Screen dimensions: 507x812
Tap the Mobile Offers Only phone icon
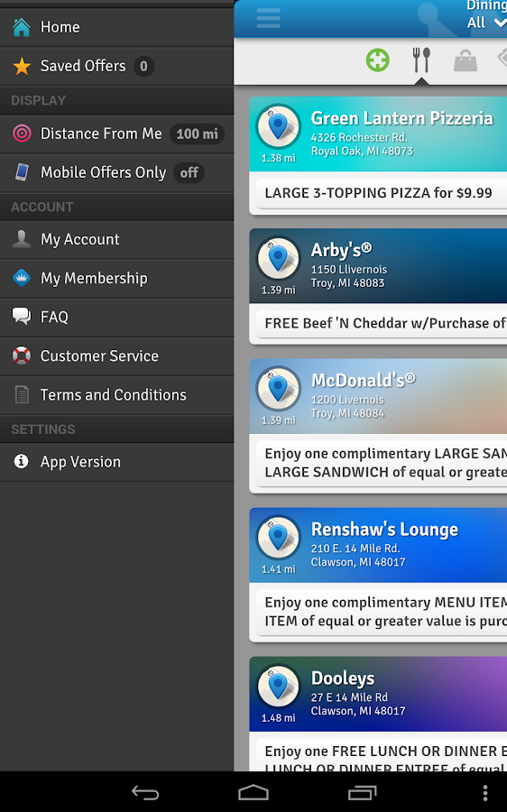[22, 172]
